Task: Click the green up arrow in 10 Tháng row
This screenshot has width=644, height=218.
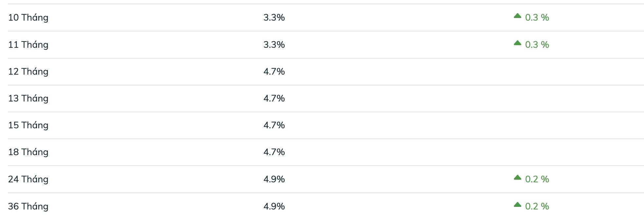Action: 517,16
